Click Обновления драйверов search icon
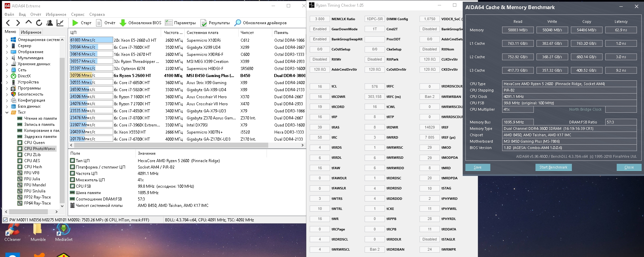 pos(238,23)
